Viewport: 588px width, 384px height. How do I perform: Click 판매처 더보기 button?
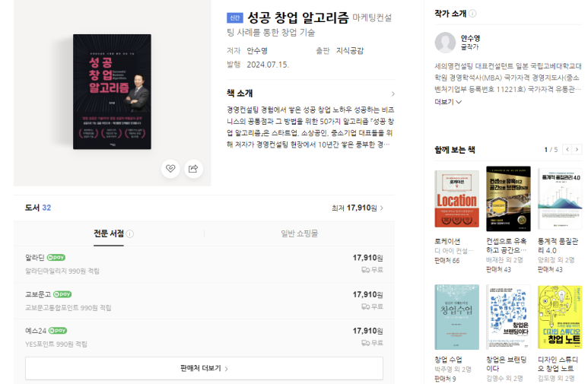coord(204,368)
